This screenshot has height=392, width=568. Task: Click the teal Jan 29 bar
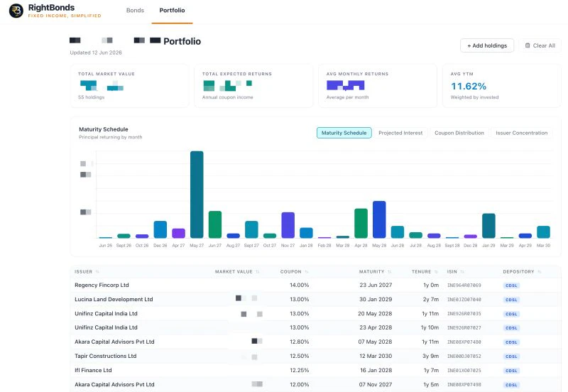point(488,226)
